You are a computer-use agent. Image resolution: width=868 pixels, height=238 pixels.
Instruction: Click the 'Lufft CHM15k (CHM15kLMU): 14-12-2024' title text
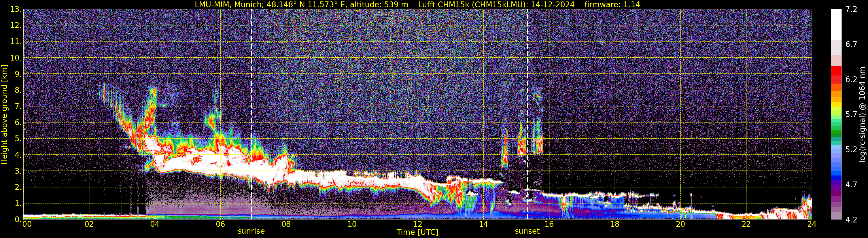496,4
